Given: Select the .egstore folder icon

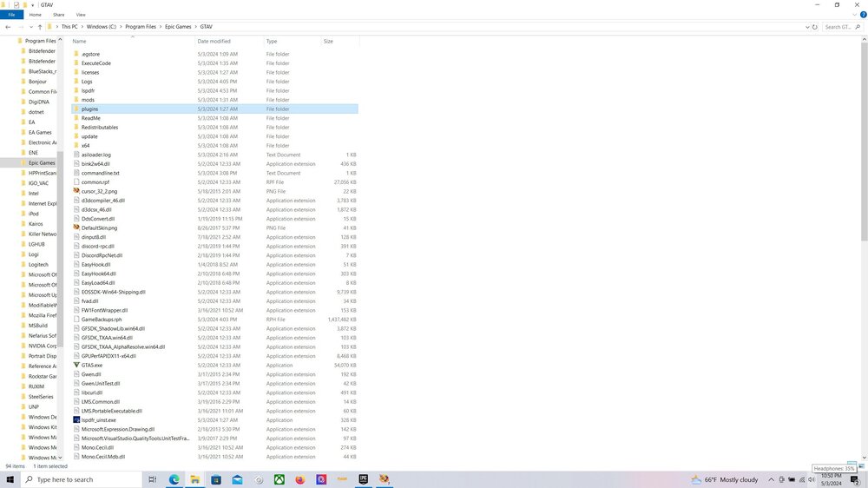Looking at the screenshot, I should [x=76, y=54].
